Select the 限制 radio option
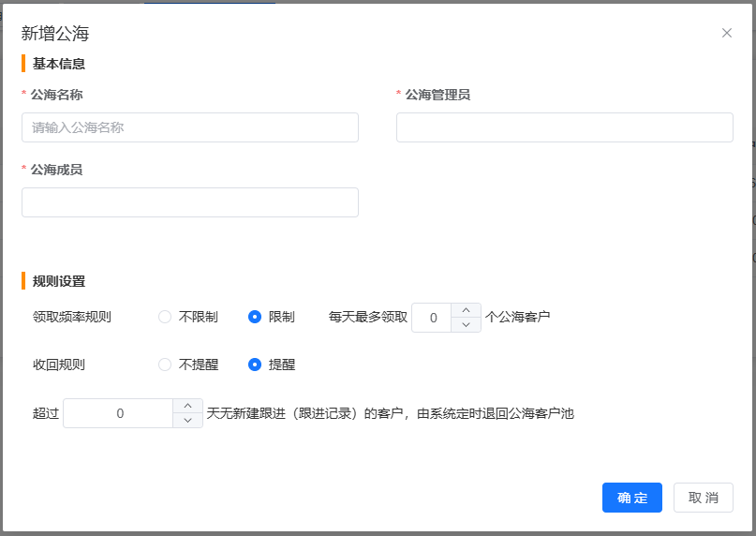 pyautogui.click(x=255, y=317)
